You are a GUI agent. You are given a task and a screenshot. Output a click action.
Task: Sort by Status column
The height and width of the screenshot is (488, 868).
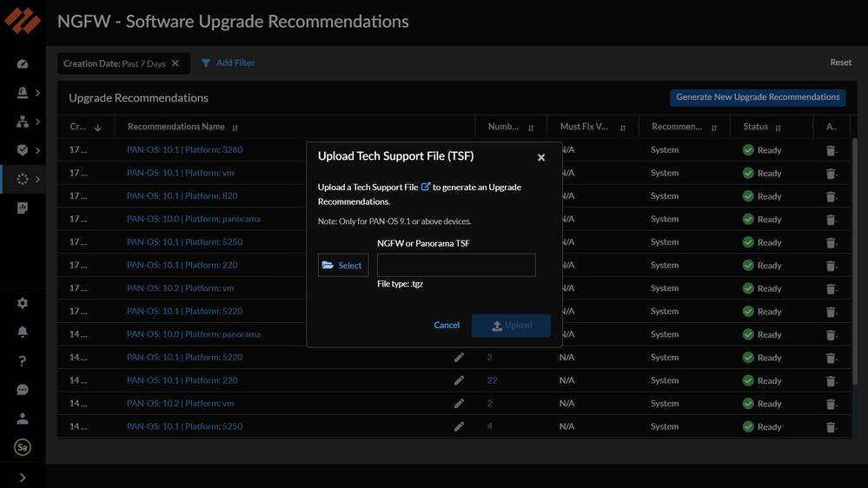779,128
